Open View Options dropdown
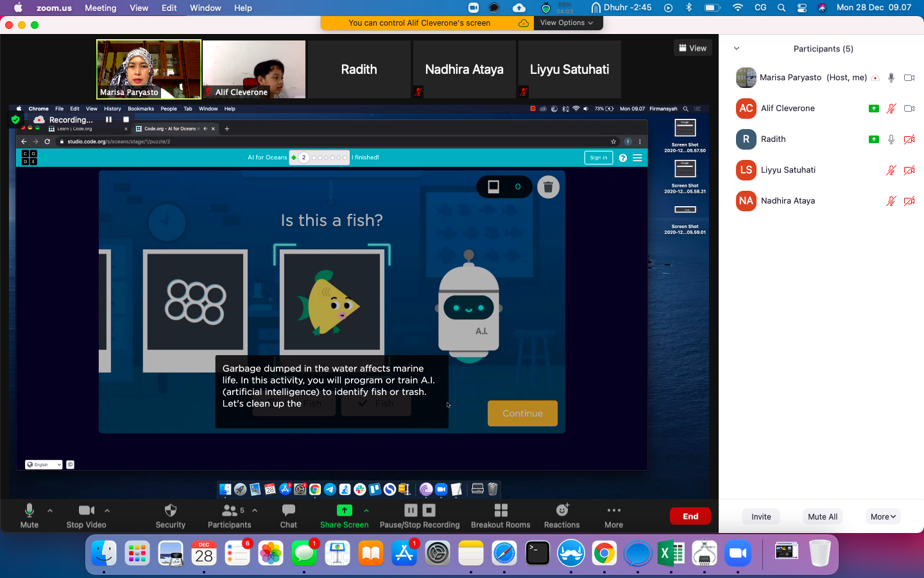This screenshot has height=578, width=924. point(567,23)
